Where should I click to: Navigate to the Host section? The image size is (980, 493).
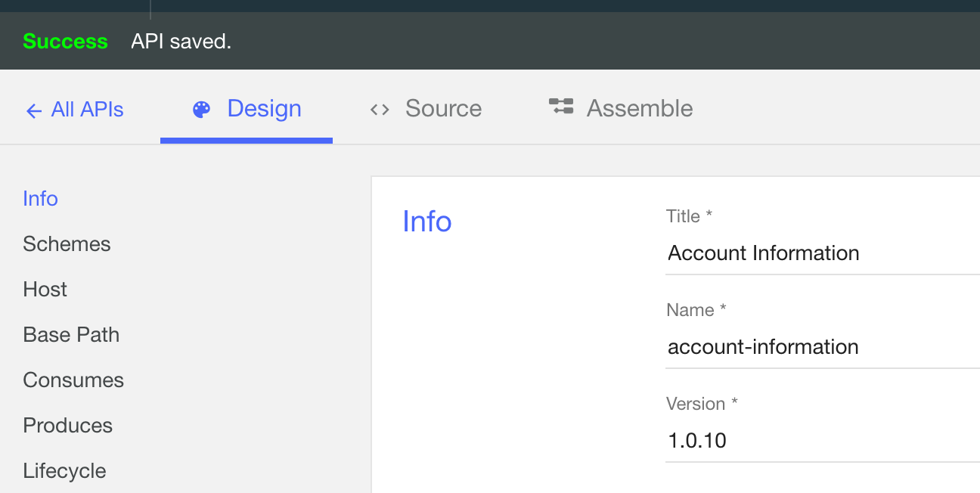(45, 290)
